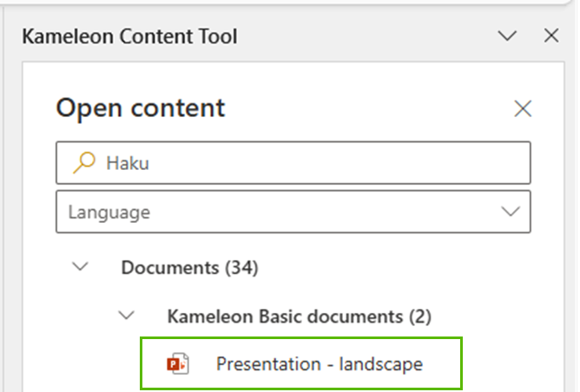Select the Documents (34) label
Screen dimensions: 580x392
pos(189,268)
